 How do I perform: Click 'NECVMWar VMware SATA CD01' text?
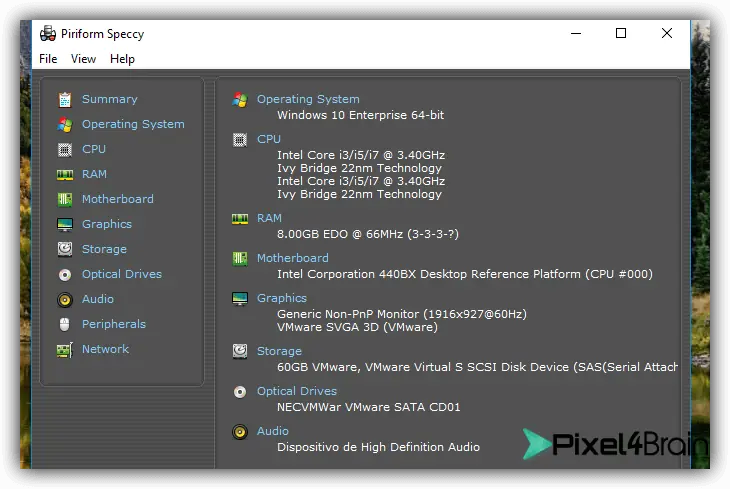[x=368, y=407]
